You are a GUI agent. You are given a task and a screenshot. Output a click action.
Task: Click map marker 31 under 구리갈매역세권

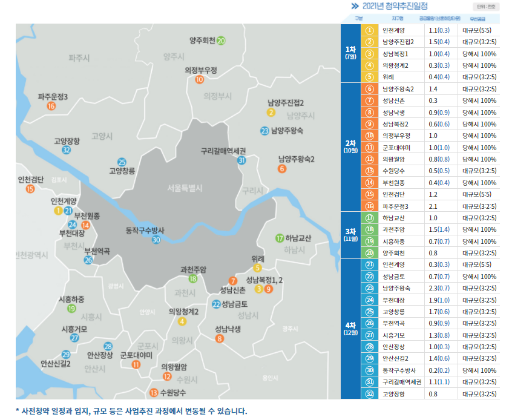click(x=241, y=160)
